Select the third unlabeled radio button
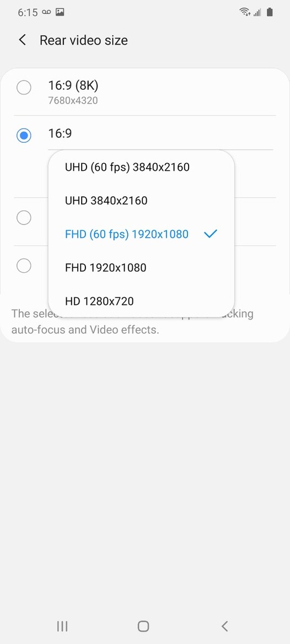 (x=24, y=218)
